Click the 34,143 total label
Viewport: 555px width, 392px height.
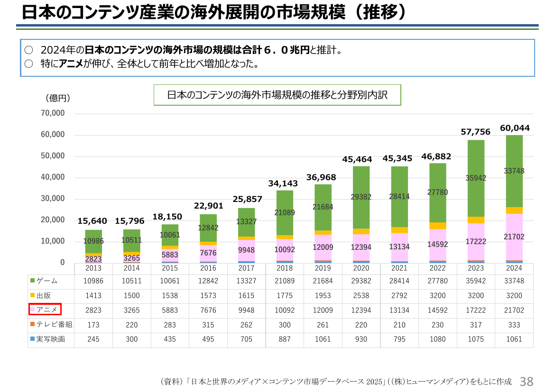point(283,183)
